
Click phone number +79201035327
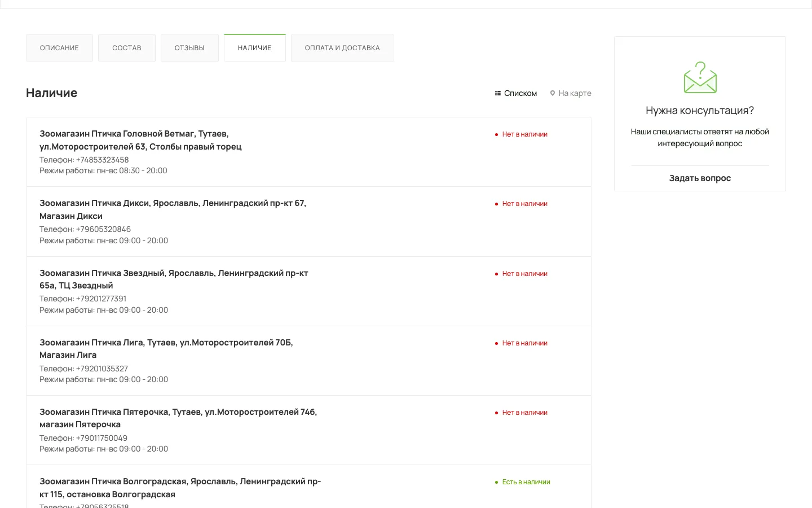102,369
